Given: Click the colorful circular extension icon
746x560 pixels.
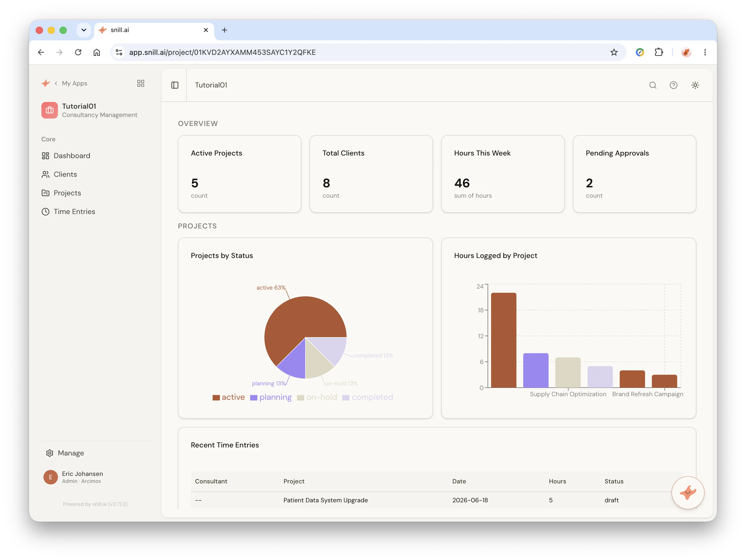Looking at the screenshot, I should [x=640, y=52].
